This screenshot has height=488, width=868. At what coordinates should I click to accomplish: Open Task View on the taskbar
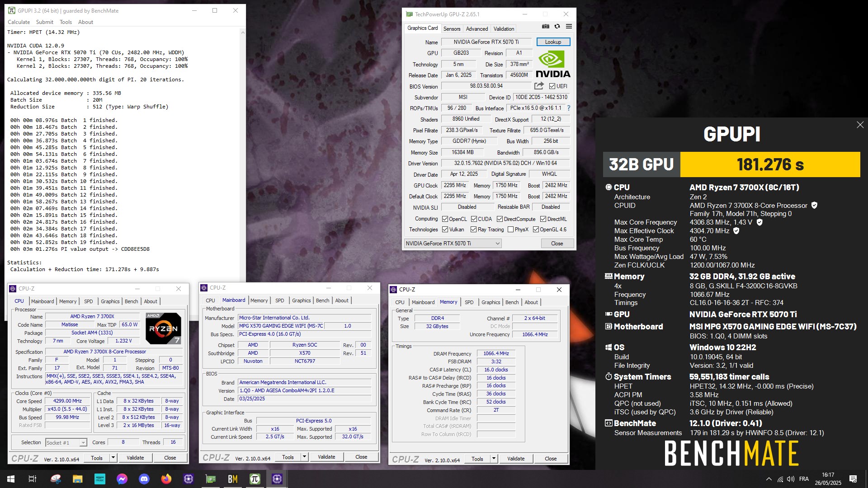pyautogui.click(x=33, y=479)
